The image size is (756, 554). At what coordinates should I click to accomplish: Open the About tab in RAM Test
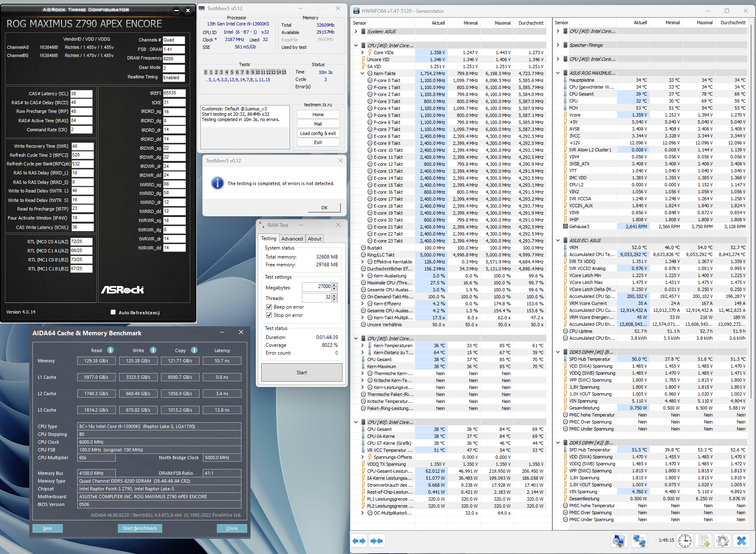(315, 239)
